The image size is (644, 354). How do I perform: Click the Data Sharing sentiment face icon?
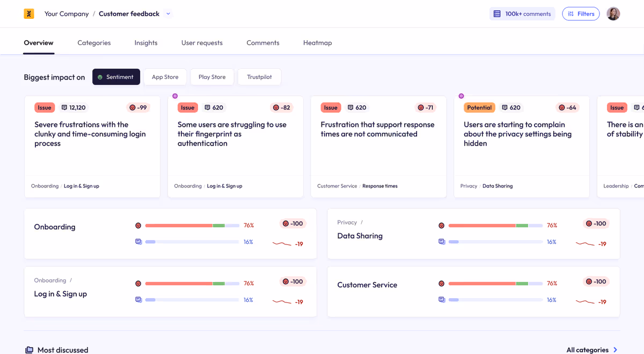pos(442,226)
